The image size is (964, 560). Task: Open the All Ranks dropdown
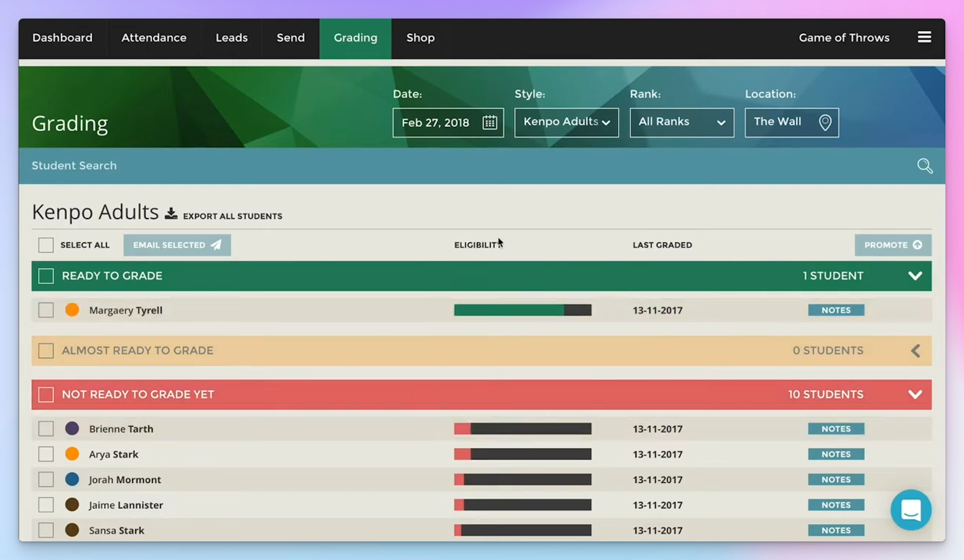[x=682, y=122]
